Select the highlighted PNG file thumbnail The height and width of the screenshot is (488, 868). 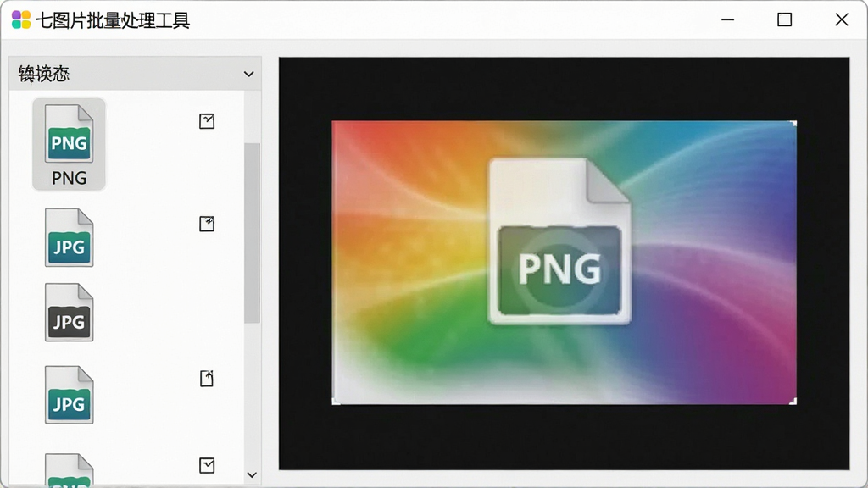tap(69, 144)
